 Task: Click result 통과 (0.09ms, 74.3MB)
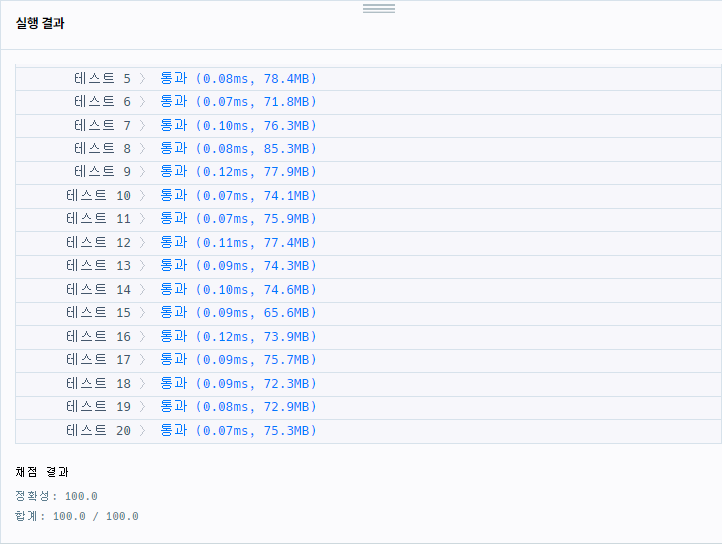pos(239,266)
